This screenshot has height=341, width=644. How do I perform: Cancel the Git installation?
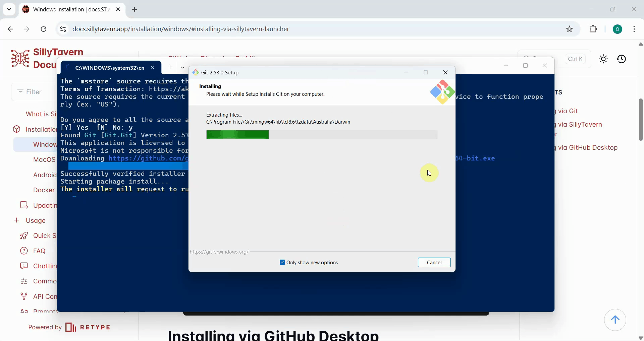tap(434, 262)
